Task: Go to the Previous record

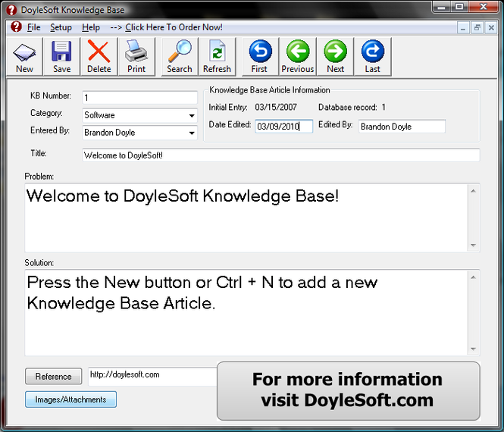Action: point(298,57)
